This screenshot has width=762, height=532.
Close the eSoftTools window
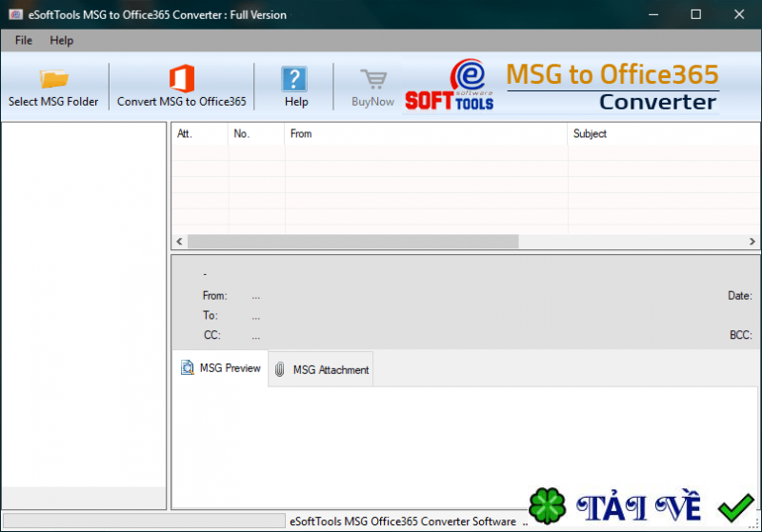[x=739, y=14]
